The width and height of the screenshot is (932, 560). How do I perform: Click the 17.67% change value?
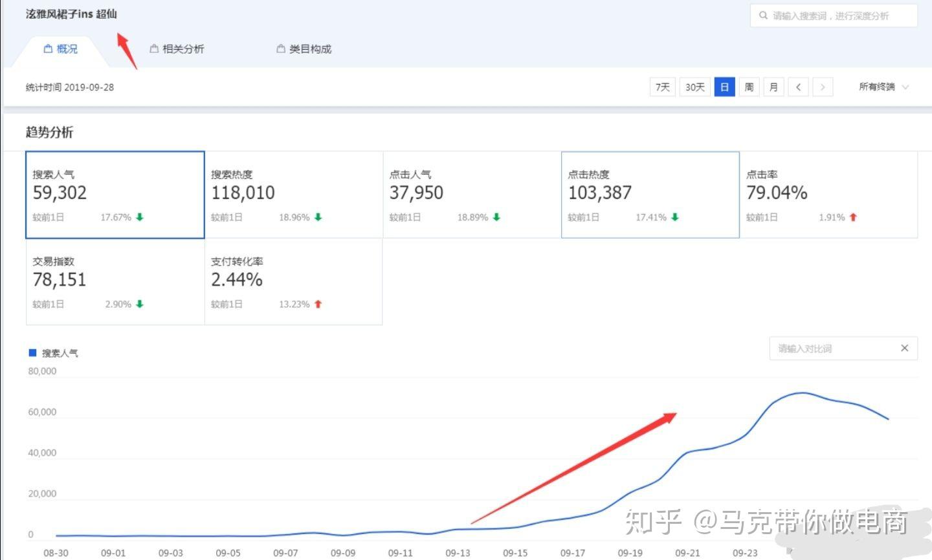(x=116, y=217)
